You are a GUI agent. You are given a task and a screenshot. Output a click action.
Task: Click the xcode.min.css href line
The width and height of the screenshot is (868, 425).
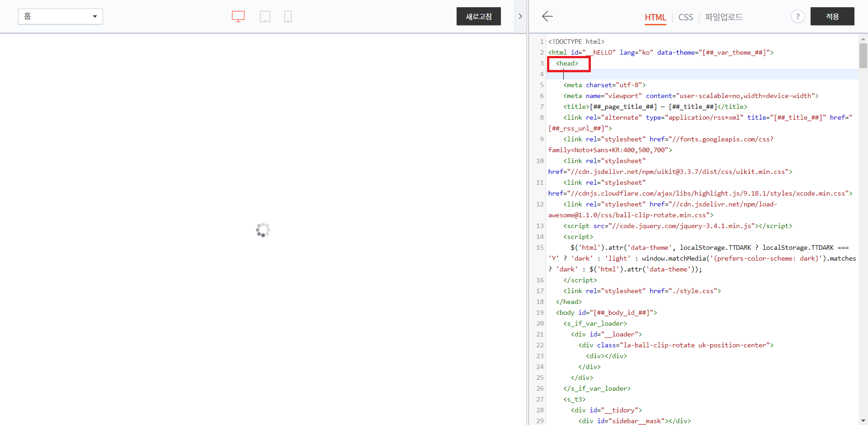(x=700, y=193)
